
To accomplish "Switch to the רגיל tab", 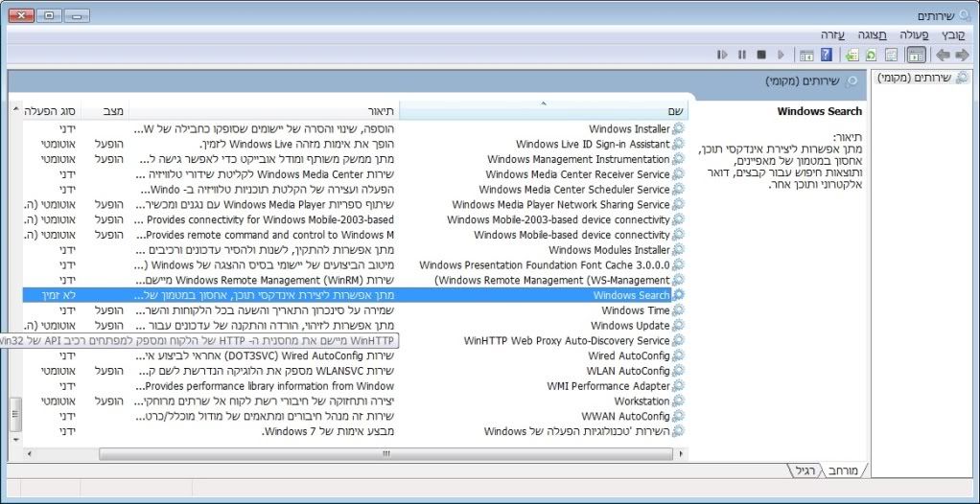I will click(805, 470).
